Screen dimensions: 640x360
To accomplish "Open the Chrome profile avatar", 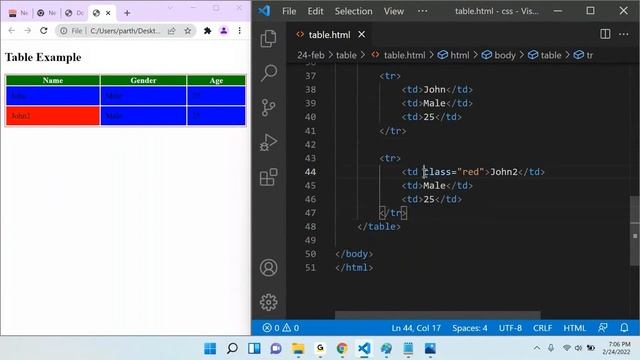I will (x=224, y=31).
